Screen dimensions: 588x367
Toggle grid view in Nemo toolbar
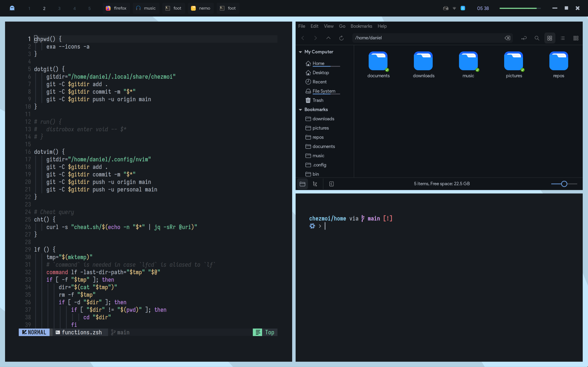pyautogui.click(x=550, y=38)
